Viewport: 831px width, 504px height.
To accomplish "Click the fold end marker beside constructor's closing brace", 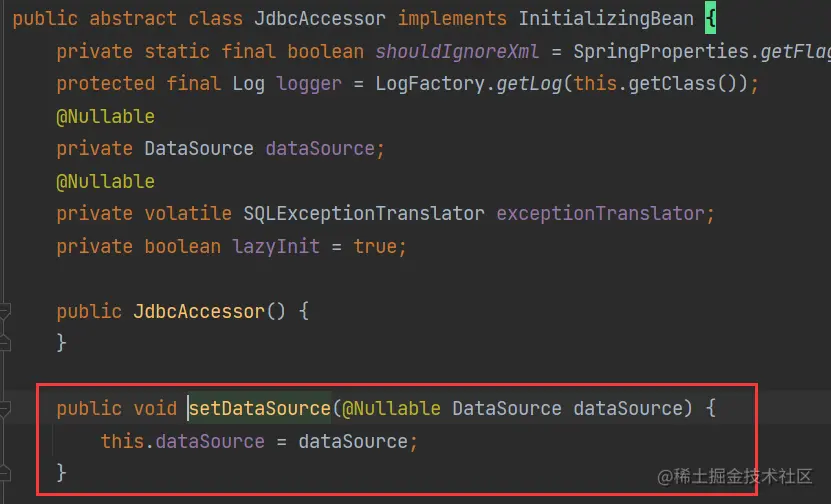I will [x=5, y=343].
